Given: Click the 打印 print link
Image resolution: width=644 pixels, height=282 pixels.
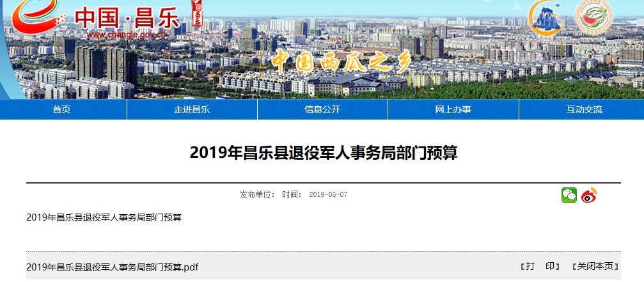Looking at the screenshot, I should pos(540,267).
